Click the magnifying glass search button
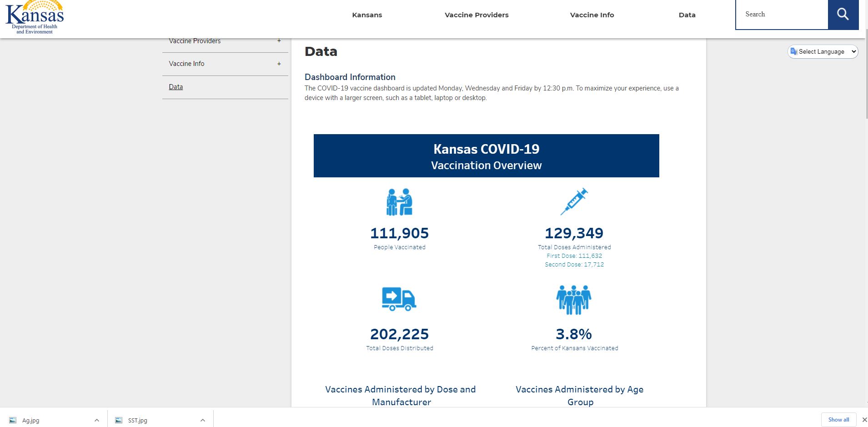 [843, 15]
